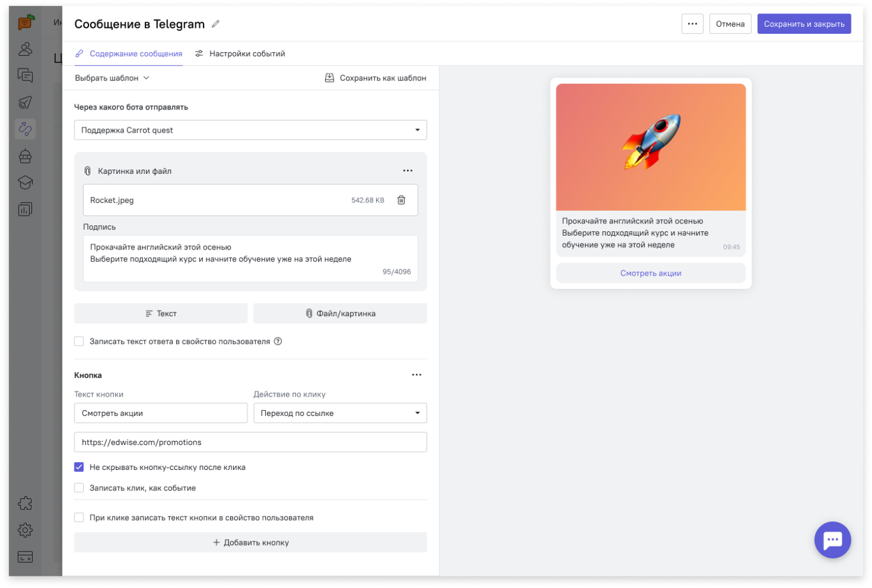This screenshot has height=588, width=872.
Task: Check Записать текст ответа в свойство пользователя
Action: (x=79, y=342)
